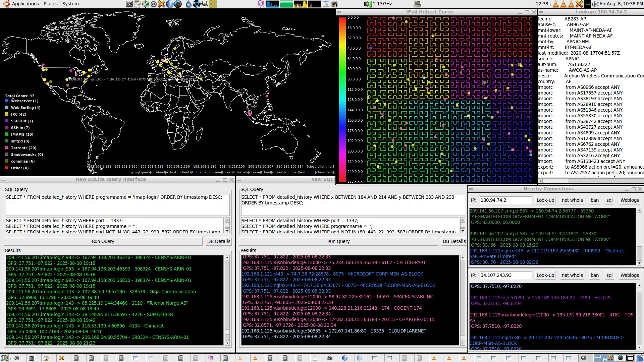Click the third VLC cone tray icon

571,4
